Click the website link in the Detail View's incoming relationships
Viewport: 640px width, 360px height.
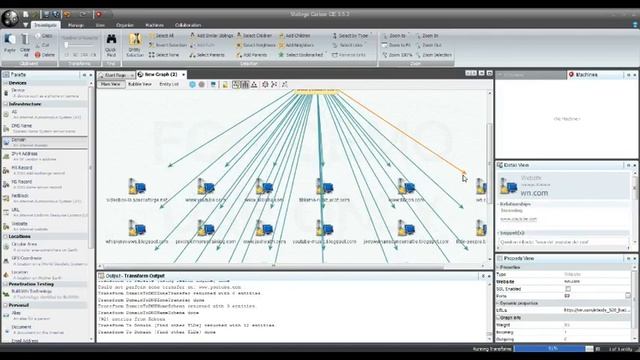click(x=518, y=219)
